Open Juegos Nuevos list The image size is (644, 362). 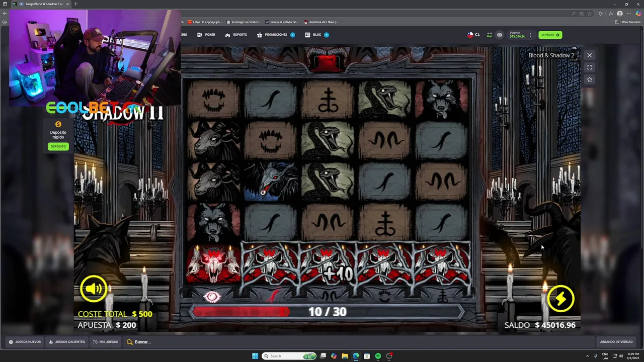pos(25,342)
